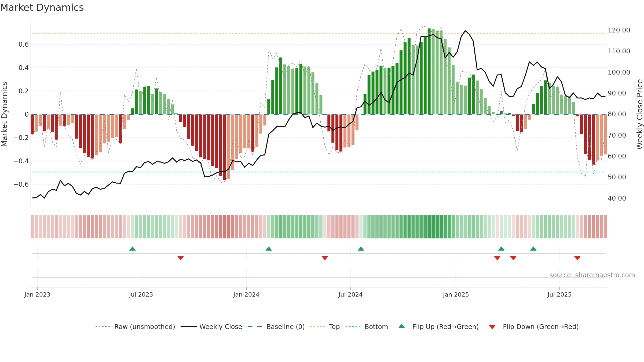This screenshot has width=644, height=362.
Task: Click the red Flip Down triangle in legend
Action: 492,327
